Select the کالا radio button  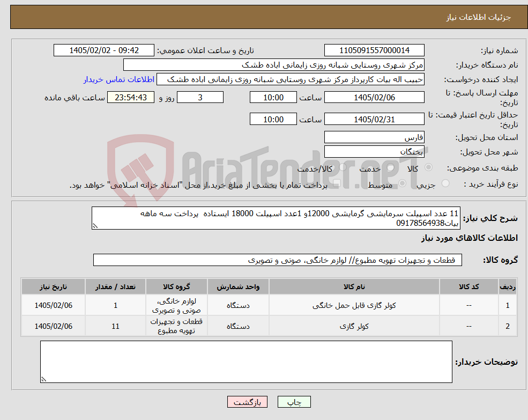(429, 167)
